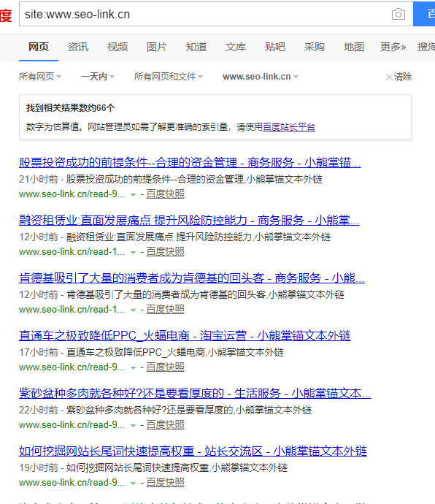Open 百度快照 for 股票投资 result

pos(165,194)
